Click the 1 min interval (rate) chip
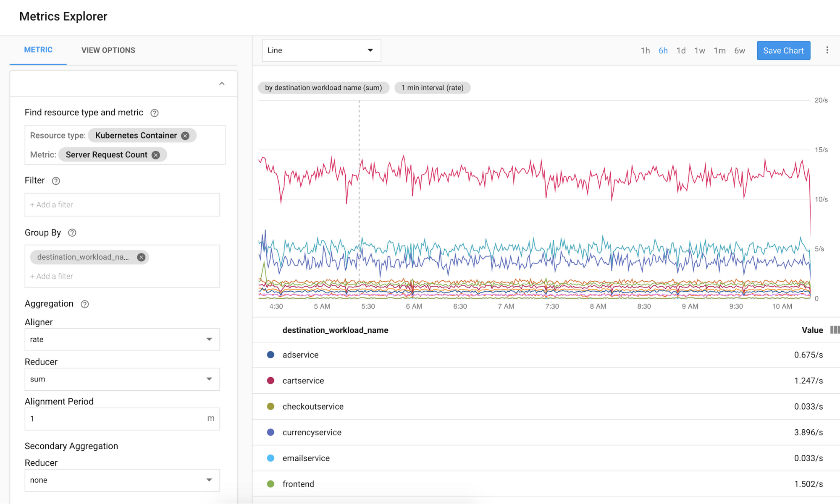This screenshot has width=840, height=504. click(432, 88)
